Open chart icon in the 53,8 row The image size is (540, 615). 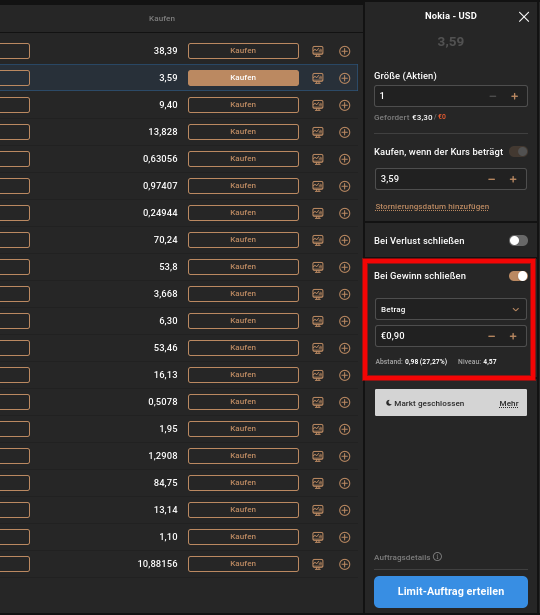318,267
